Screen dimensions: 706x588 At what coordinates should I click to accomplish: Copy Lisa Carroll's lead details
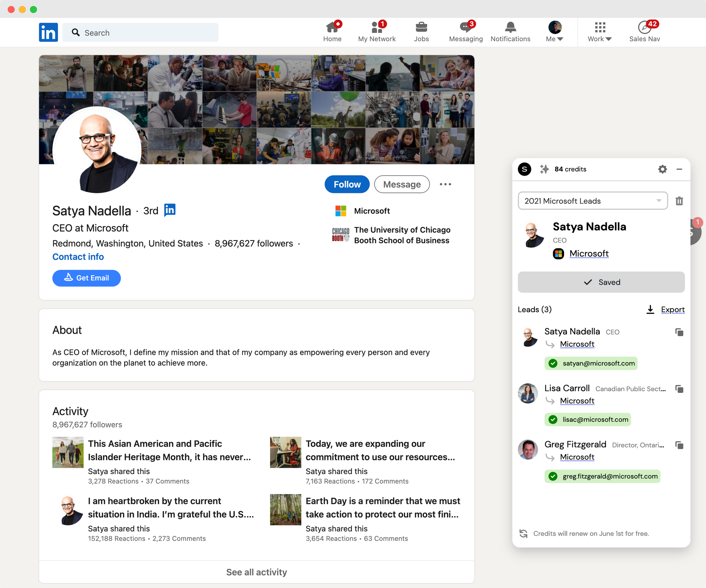tap(679, 389)
